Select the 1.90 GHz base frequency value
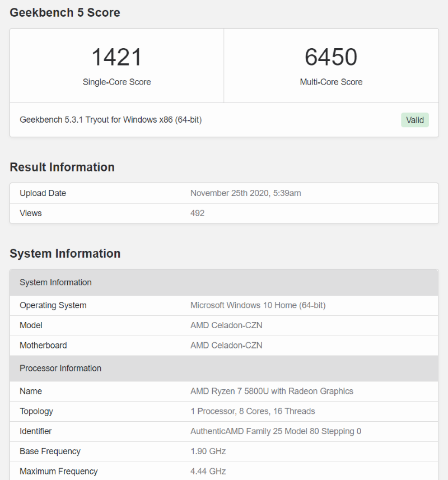This screenshot has height=480, width=448. [208, 451]
